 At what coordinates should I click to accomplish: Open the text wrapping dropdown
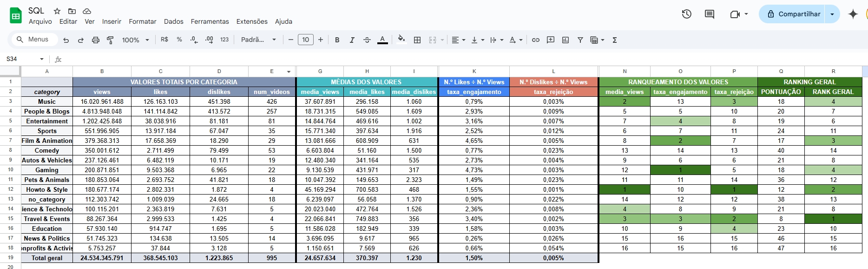(497, 40)
